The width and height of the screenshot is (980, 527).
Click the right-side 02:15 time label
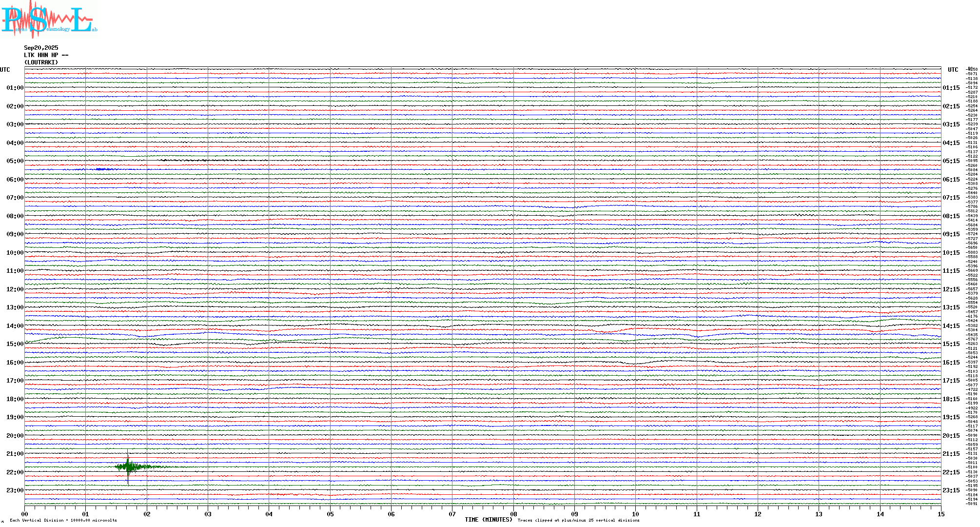tap(951, 106)
